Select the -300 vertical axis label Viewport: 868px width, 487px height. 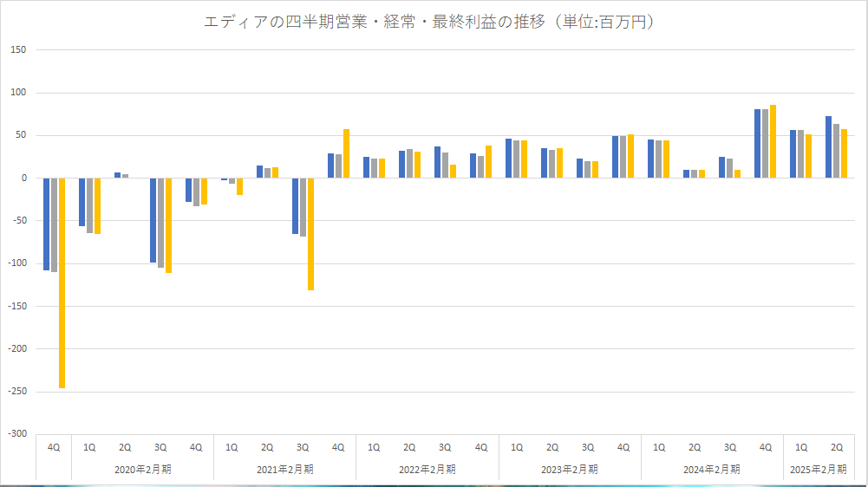(17, 434)
